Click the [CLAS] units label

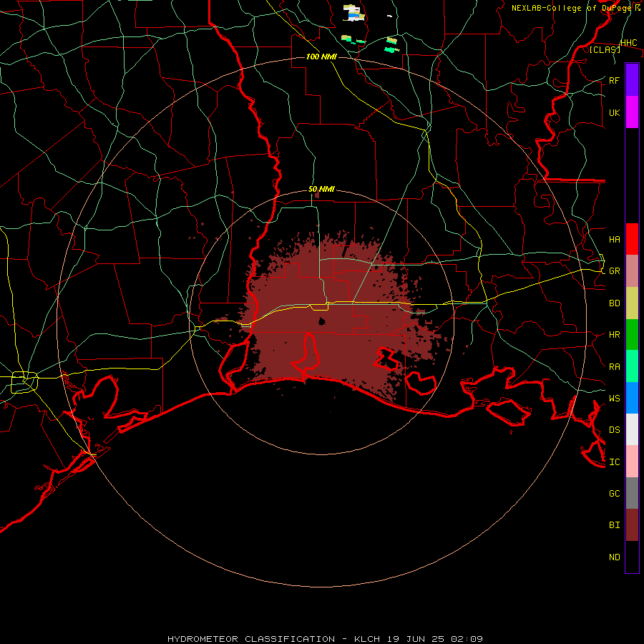coord(605,49)
